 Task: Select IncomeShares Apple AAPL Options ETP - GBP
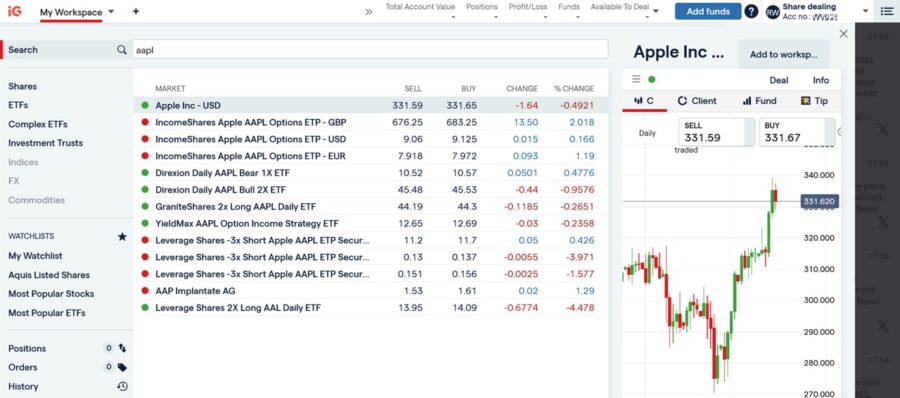(x=370, y=122)
